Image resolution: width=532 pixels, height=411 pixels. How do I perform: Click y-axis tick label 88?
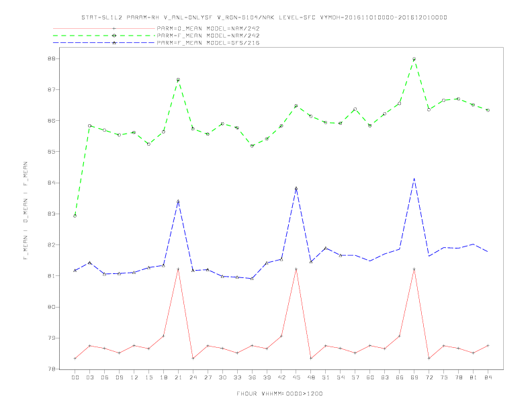click(x=51, y=58)
